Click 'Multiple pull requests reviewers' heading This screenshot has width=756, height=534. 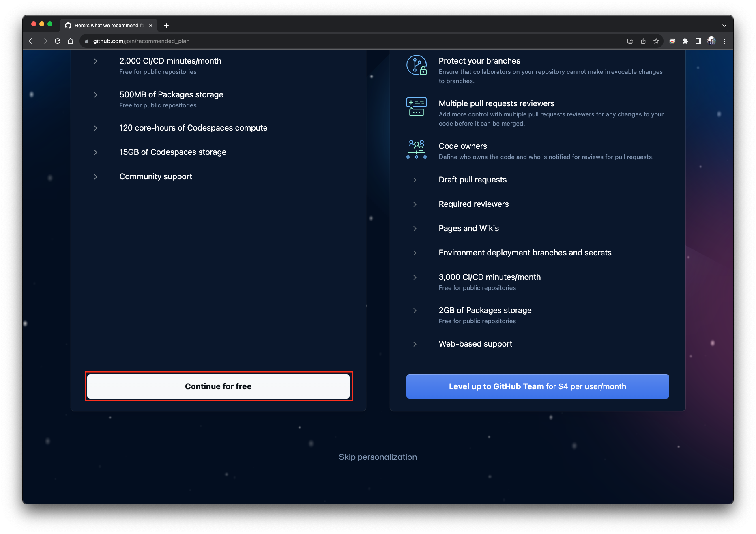(x=496, y=103)
